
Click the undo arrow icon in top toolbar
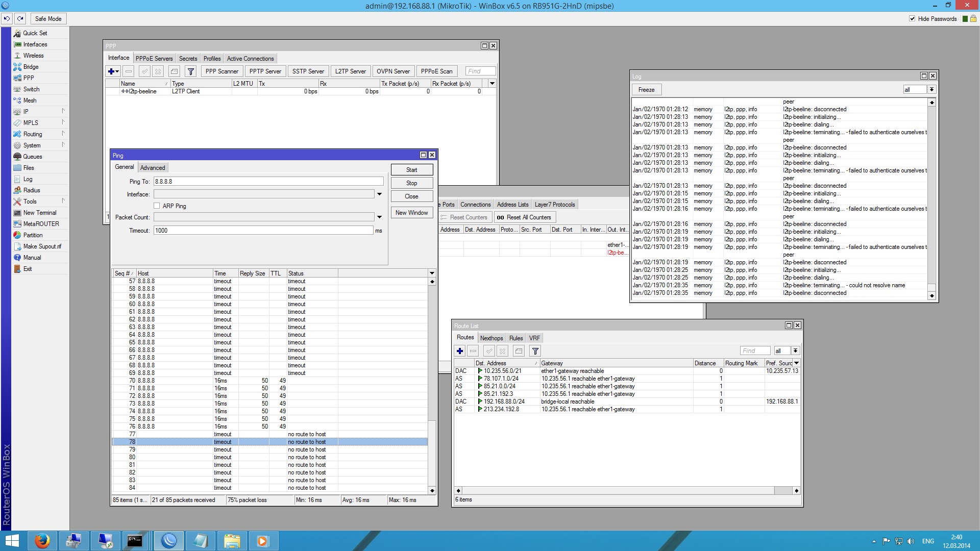(7, 19)
